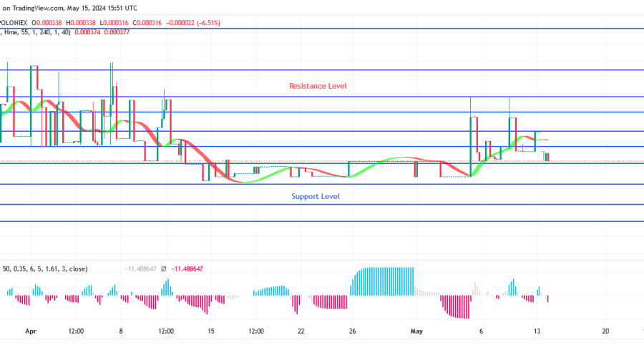Click the '26' date on time axis

[x=352, y=332]
